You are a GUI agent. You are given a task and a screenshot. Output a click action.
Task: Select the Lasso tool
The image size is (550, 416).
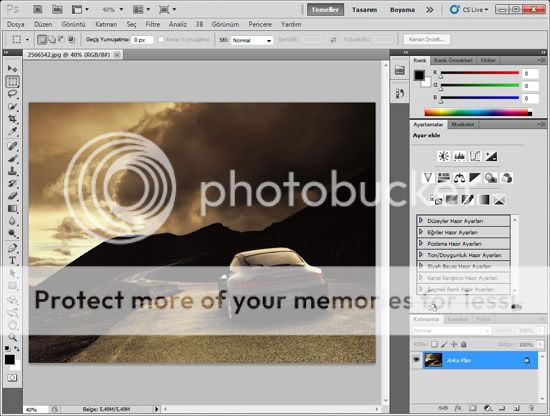pos(12,94)
